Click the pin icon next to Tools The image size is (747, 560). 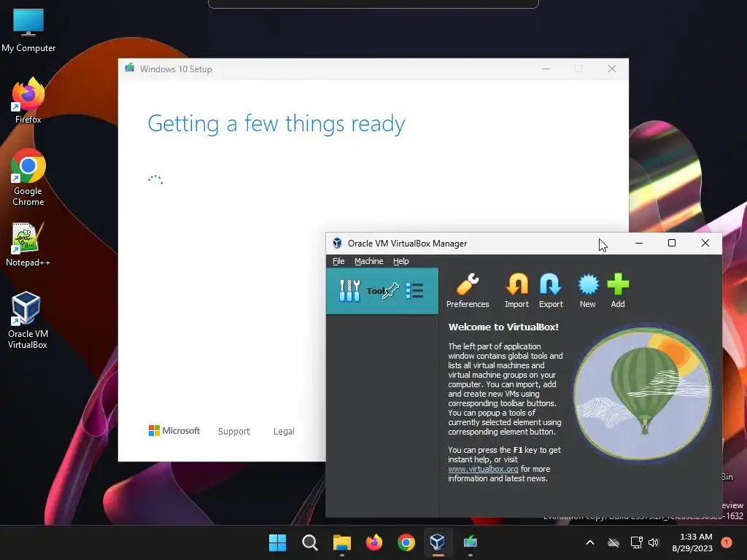391,290
